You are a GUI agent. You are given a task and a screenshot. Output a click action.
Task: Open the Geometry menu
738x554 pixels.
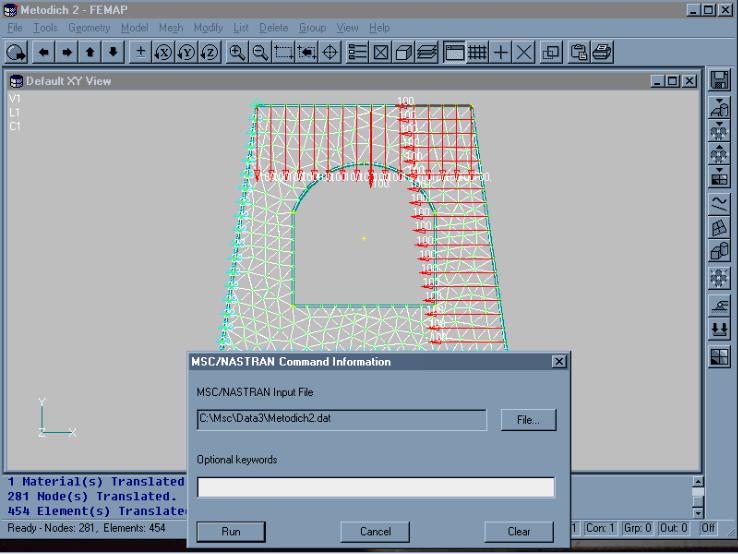(x=89, y=28)
